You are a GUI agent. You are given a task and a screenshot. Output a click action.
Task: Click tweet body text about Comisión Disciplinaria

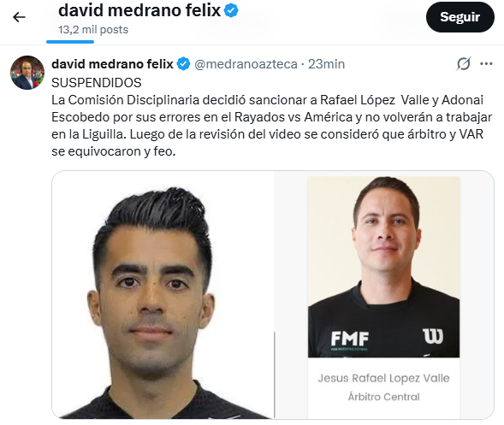271,126
